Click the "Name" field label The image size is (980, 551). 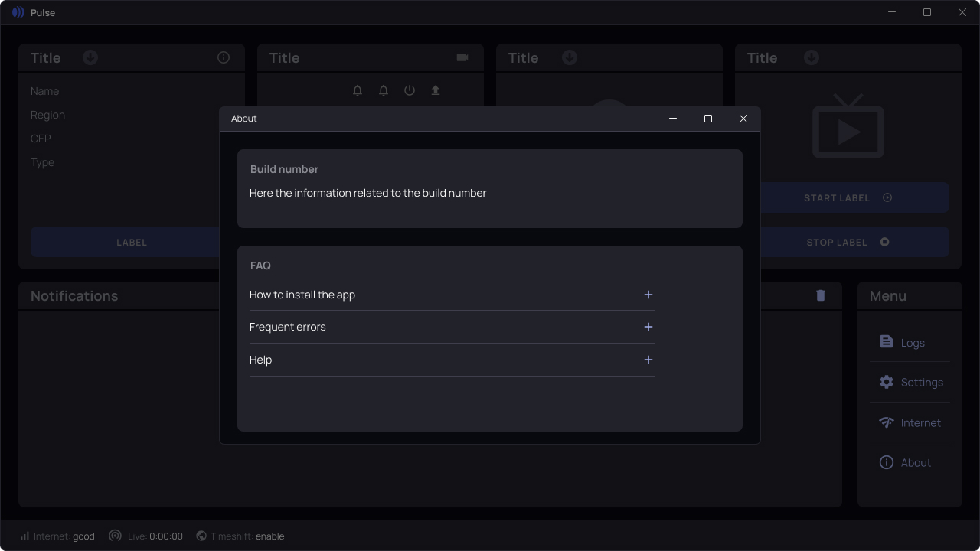44,91
